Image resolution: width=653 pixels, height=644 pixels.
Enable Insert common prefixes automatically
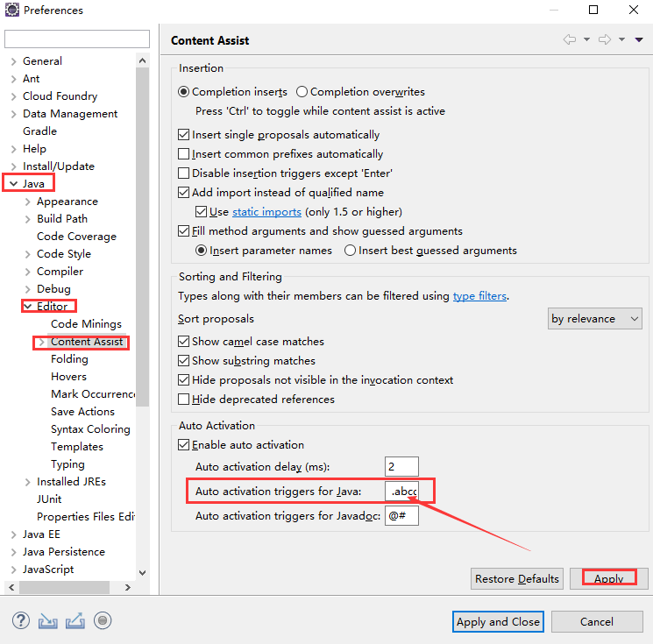[x=184, y=154]
